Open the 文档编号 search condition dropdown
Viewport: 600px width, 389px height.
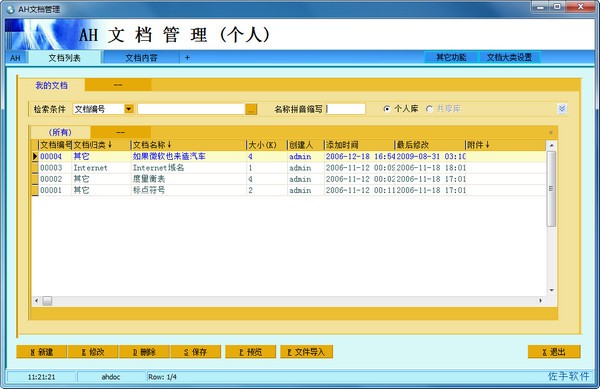[129, 109]
